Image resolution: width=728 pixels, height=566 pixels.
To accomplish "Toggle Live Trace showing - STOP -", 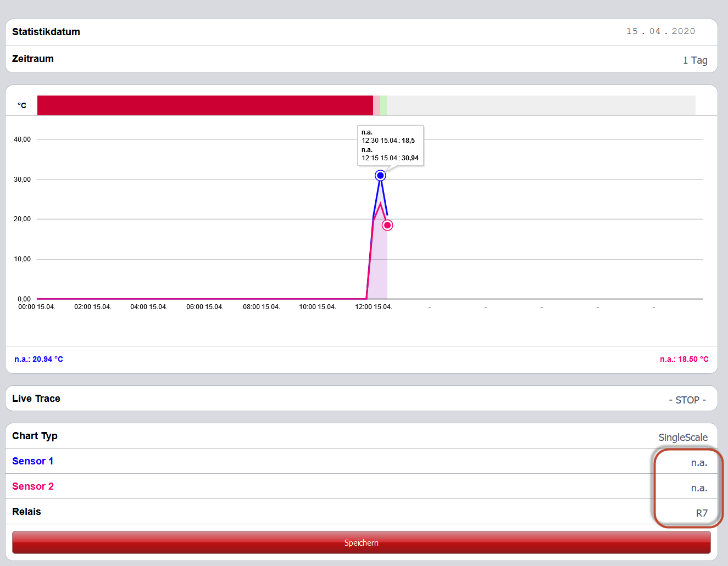I will [687, 400].
